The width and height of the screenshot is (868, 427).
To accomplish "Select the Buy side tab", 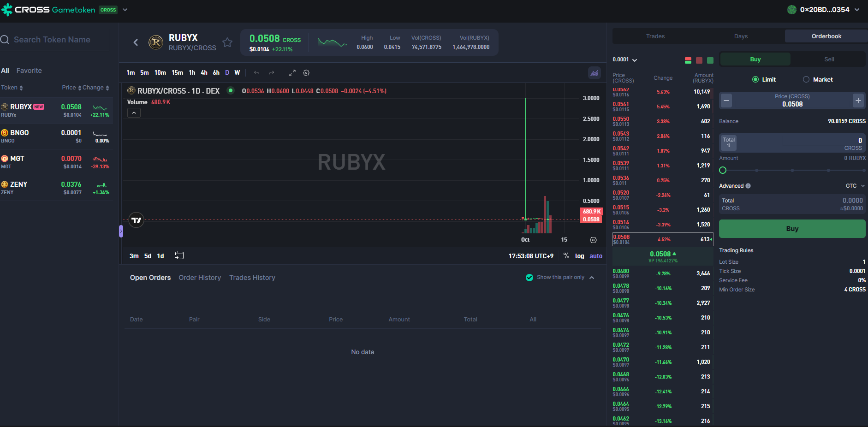I will [755, 59].
